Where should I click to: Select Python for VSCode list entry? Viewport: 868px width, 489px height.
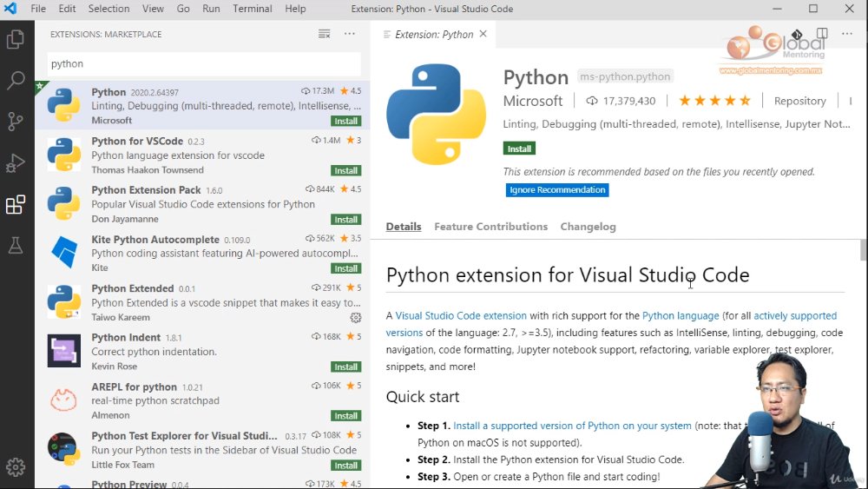point(202,155)
